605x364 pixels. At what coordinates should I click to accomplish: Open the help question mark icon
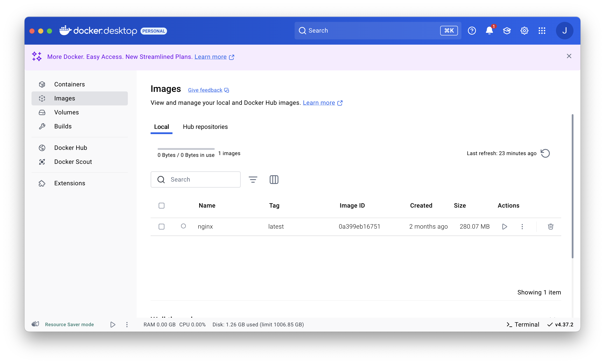tap(472, 31)
